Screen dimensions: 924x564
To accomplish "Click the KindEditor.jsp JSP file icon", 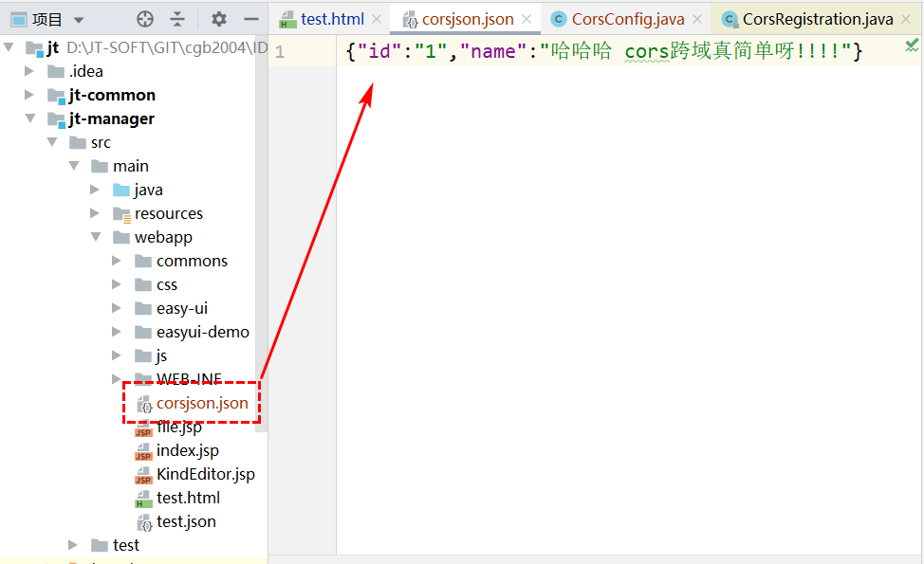I will tap(144, 475).
